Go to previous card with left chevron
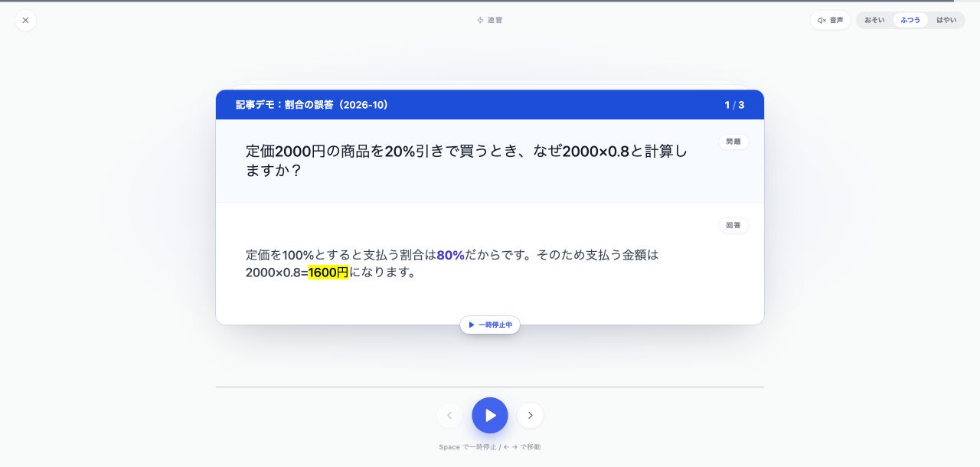The image size is (980, 467). click(x=449, y=416)
